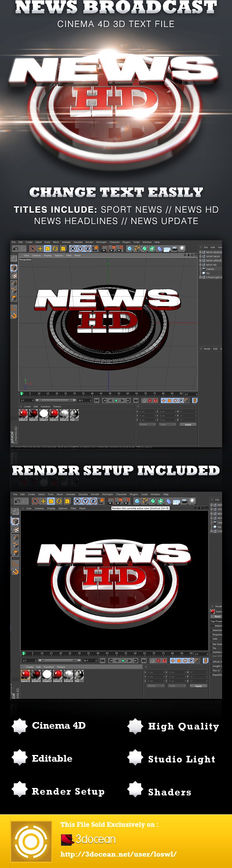The height and width of the screenshot is (868, 232).
Task: Click Play button in upper screenshot timeline
Action: click(x=116, y=400)
